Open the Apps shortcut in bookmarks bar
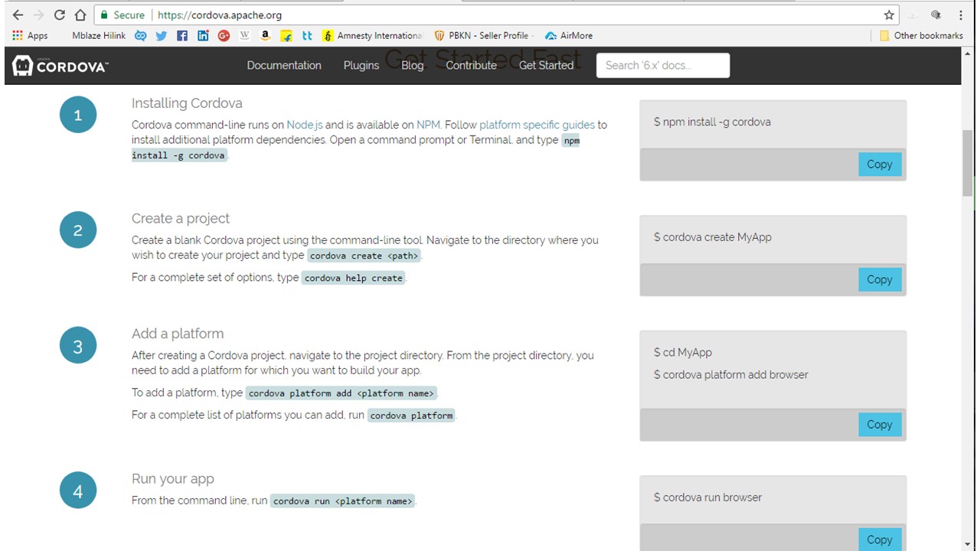This screenshot has width=980, height=551. (x=30, y=35)
